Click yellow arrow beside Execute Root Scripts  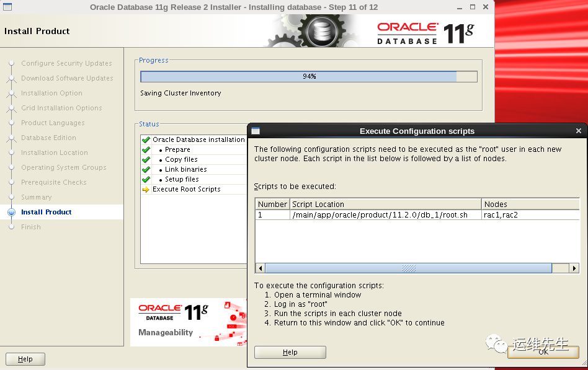[146, 189]
